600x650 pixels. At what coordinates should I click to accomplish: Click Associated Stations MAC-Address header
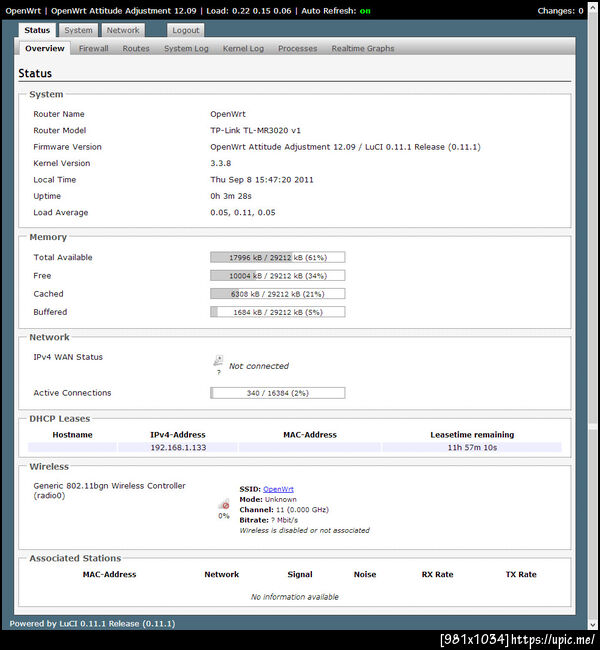[109, 575]
